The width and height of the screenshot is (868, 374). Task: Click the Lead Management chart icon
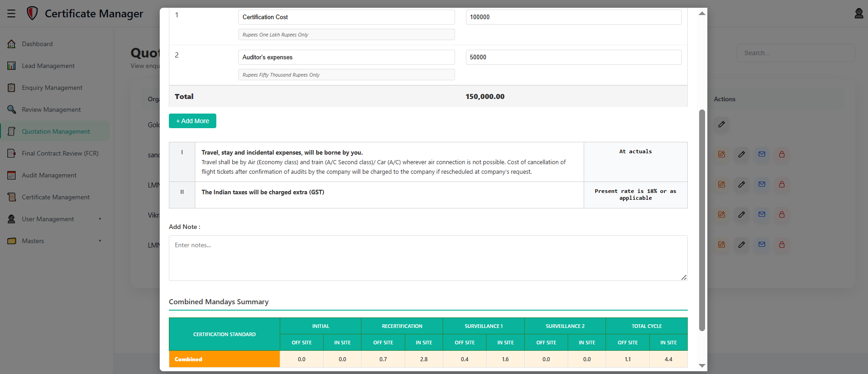tap(12, 66)
